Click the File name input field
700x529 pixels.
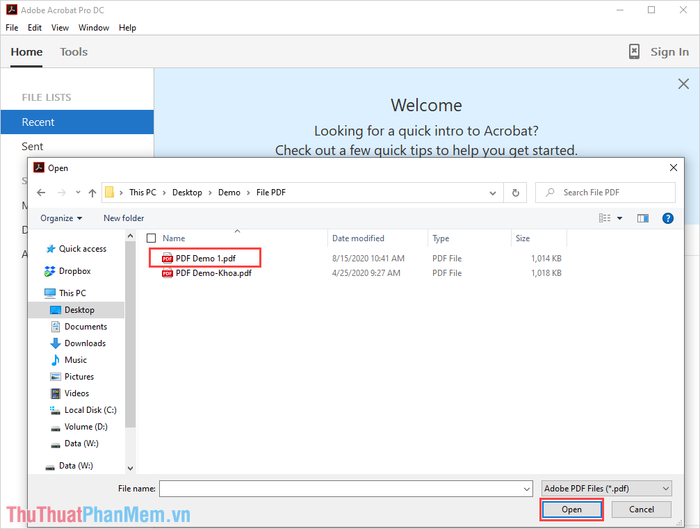click(x=345, y=488)
